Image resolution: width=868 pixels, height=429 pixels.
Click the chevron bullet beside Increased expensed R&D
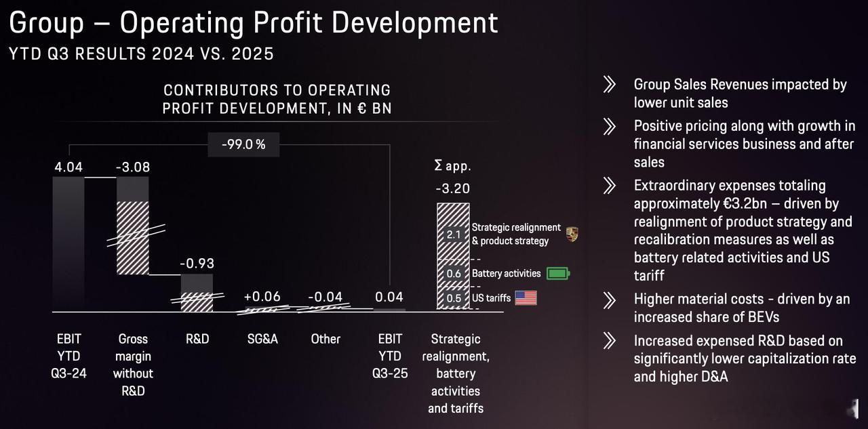[610, 341]
